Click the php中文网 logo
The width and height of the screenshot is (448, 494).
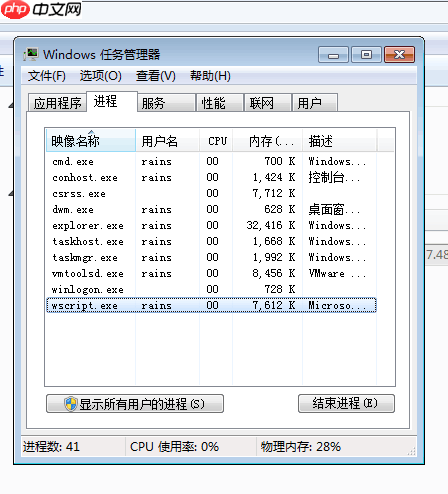(x=41, y=9)
